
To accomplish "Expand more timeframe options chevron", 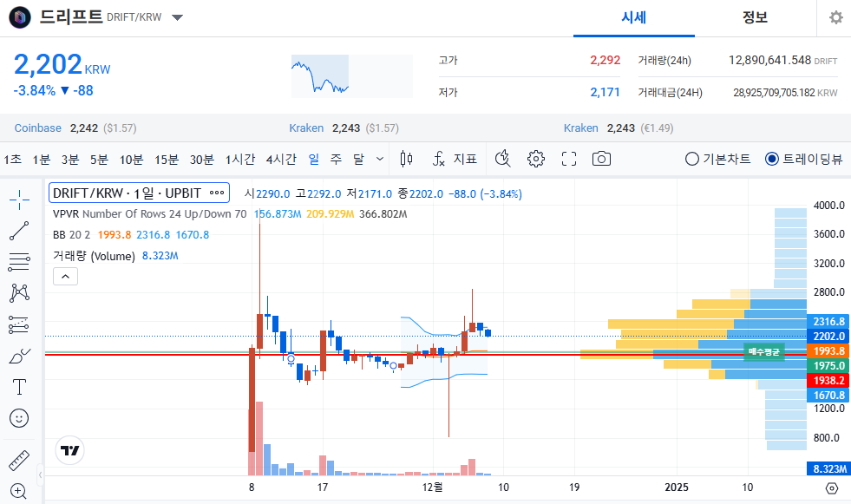I will point(380,159).
